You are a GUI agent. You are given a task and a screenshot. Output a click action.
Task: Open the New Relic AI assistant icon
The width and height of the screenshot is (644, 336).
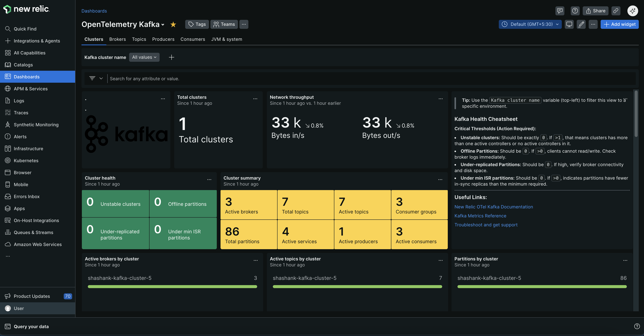click(632, 11)
